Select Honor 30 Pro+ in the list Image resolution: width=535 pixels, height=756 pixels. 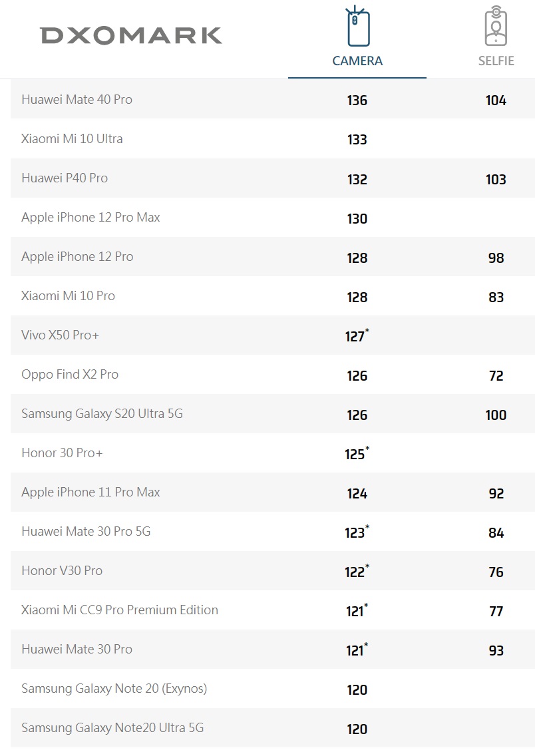(x=62, y=453)
